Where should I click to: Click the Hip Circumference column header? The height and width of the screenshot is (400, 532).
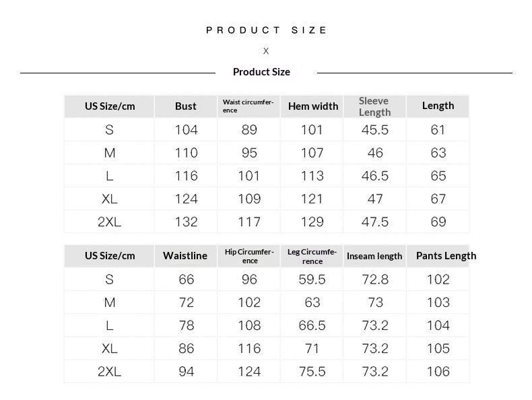[249, 256]
